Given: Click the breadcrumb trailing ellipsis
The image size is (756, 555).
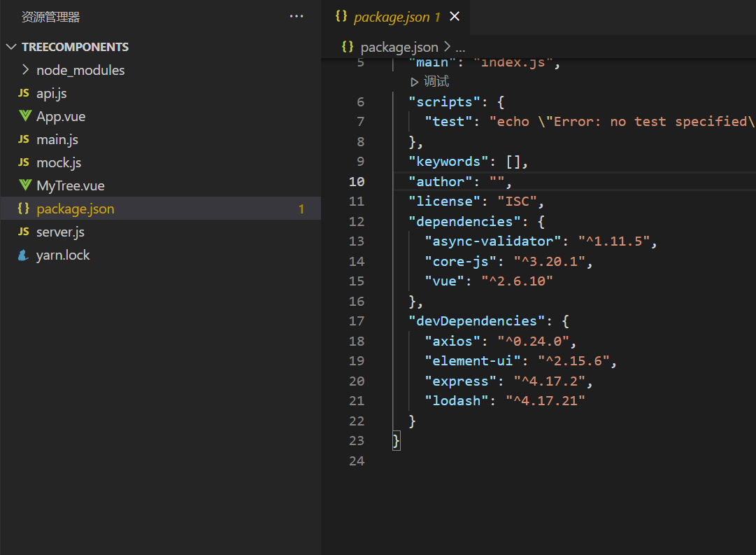Looking at the screenshot, I should [460, 47].
